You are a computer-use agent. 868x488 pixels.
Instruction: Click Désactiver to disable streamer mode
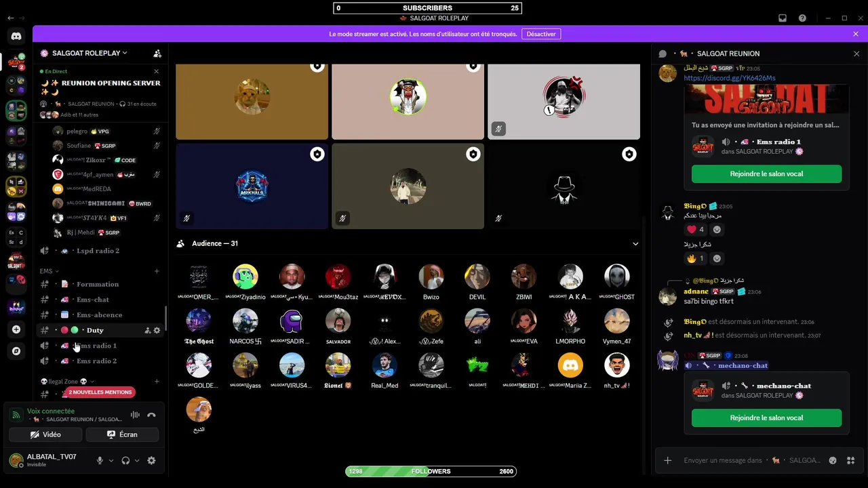point(541,34)
